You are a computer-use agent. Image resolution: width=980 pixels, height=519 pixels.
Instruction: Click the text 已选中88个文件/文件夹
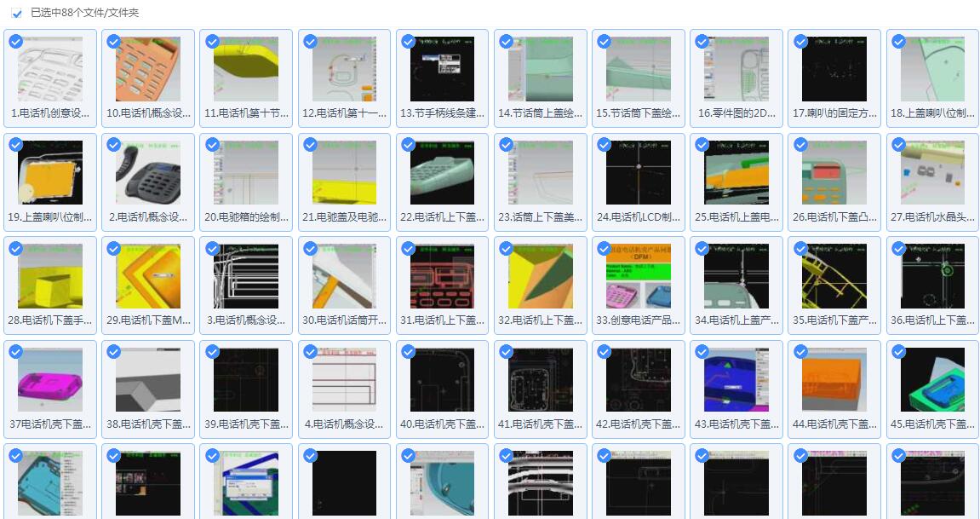coord(84,13)
